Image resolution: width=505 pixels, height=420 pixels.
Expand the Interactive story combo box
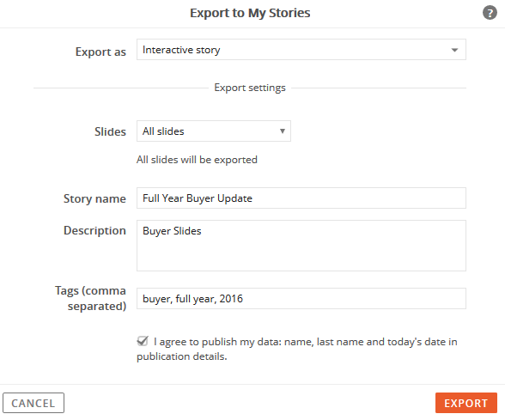pos(301,50)
